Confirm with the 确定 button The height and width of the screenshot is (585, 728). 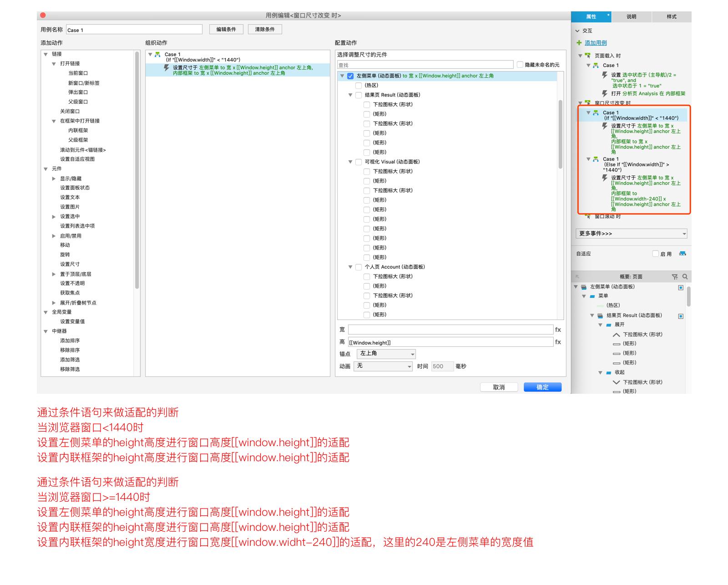coord(542,387)
